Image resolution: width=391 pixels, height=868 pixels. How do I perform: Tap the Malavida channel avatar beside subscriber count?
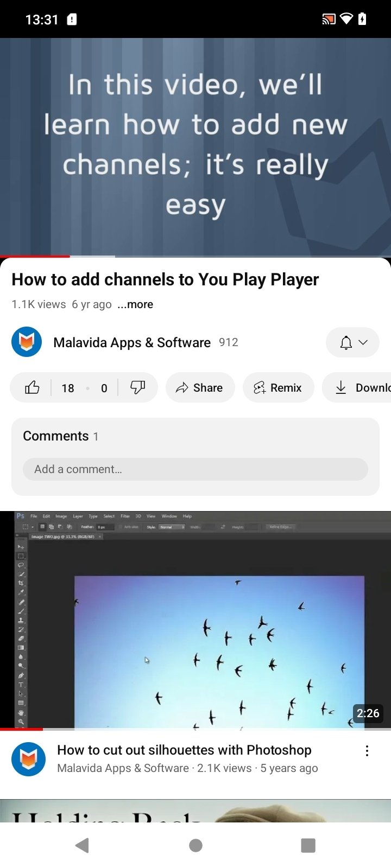[x=27, y=342]
